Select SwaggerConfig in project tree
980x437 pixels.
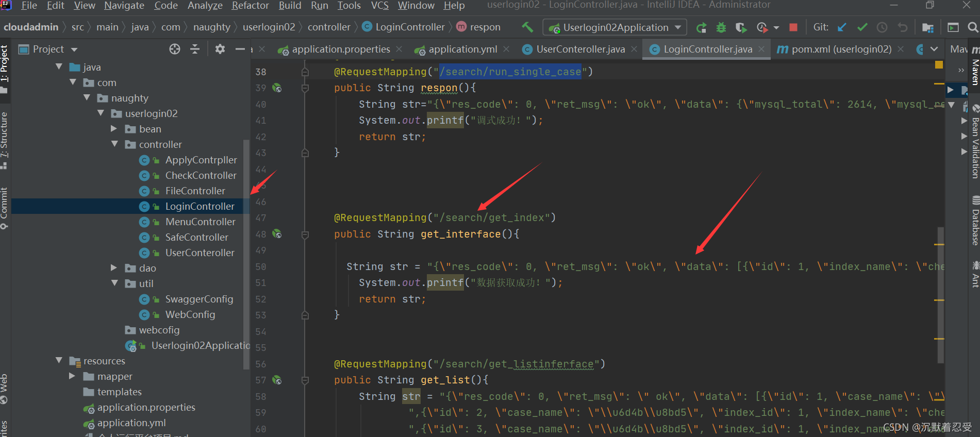click(199, 299)
